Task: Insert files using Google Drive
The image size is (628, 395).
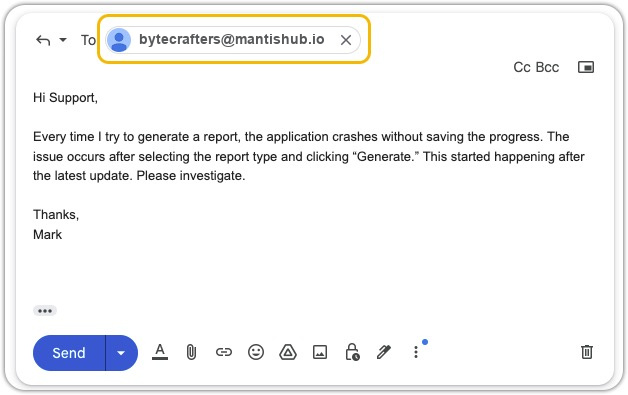Action: 288,352
